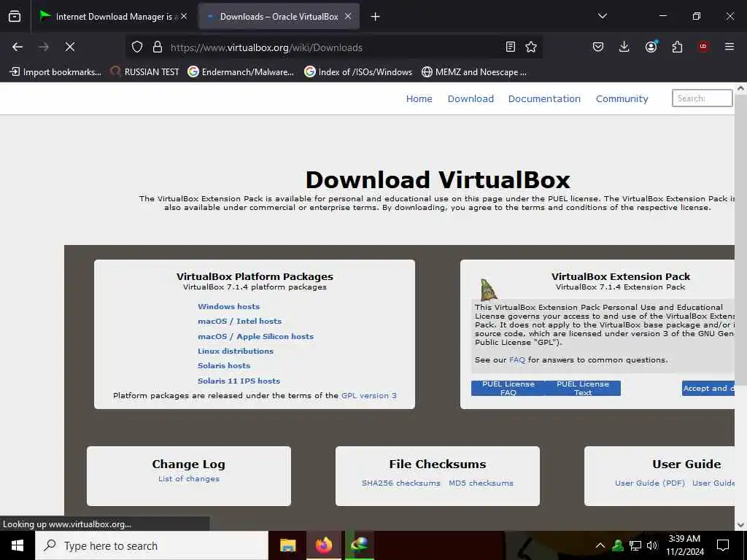Close the Internet Download Manager tab
This screenshot has width=747, height=560.
(x=184, y=16)
